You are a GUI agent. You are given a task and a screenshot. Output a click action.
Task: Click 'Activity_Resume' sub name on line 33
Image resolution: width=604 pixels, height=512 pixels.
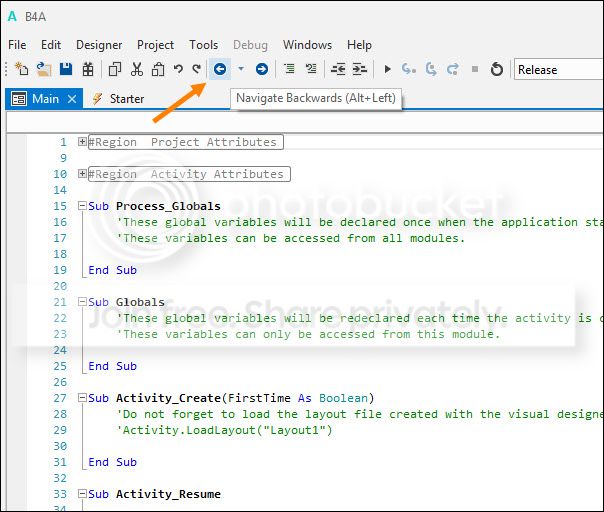pyautogui.click(x=168, y=494)
